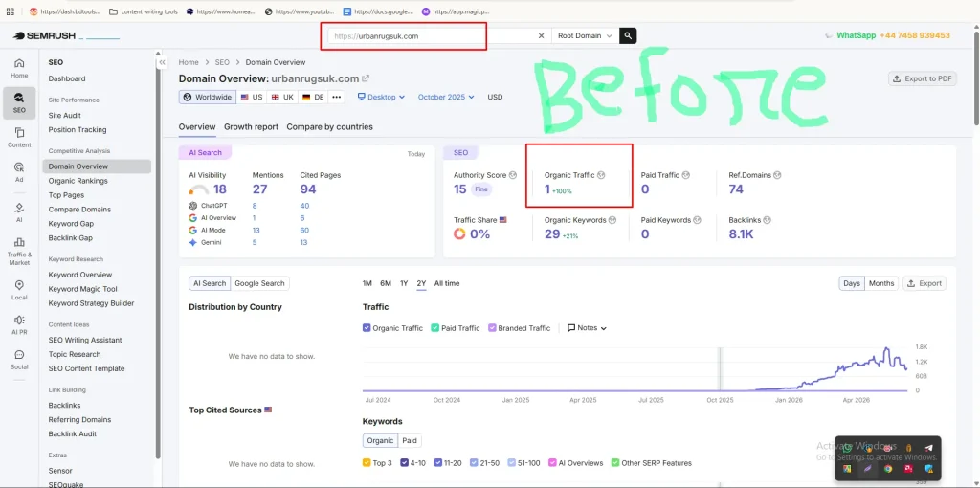The width and height of the screenshot is (980, 488).
Task: Click Backlinks info icon
Action: [x=767, y=220]
